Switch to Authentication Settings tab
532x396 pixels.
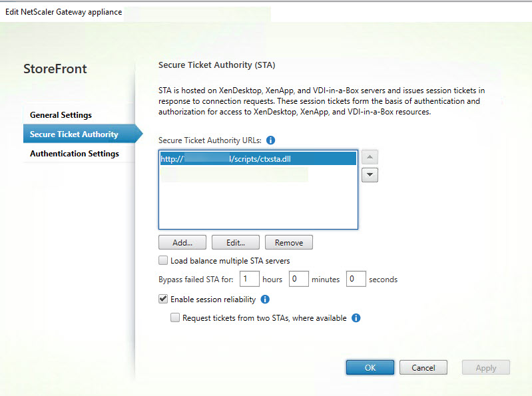(75, 154)
